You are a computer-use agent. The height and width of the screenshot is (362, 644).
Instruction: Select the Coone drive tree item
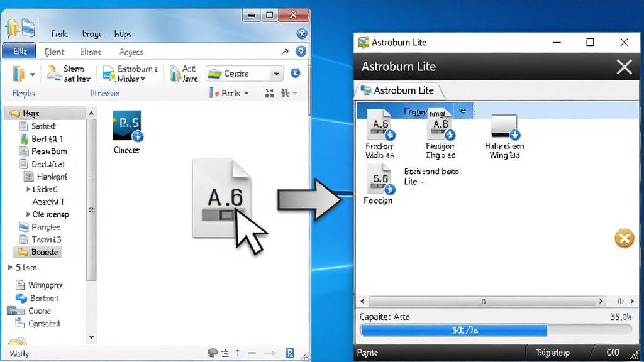[x=29, y=310]
